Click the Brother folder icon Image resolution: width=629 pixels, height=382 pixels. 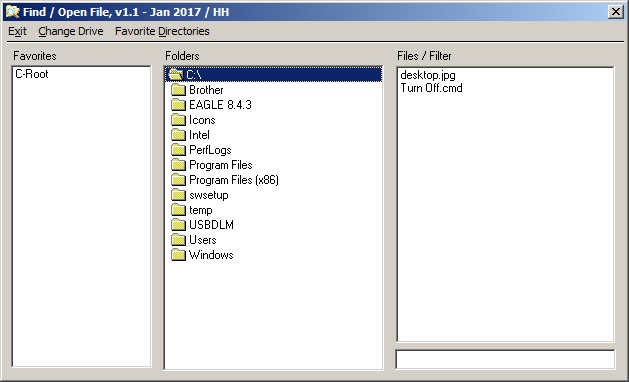[x=178, y=89]
